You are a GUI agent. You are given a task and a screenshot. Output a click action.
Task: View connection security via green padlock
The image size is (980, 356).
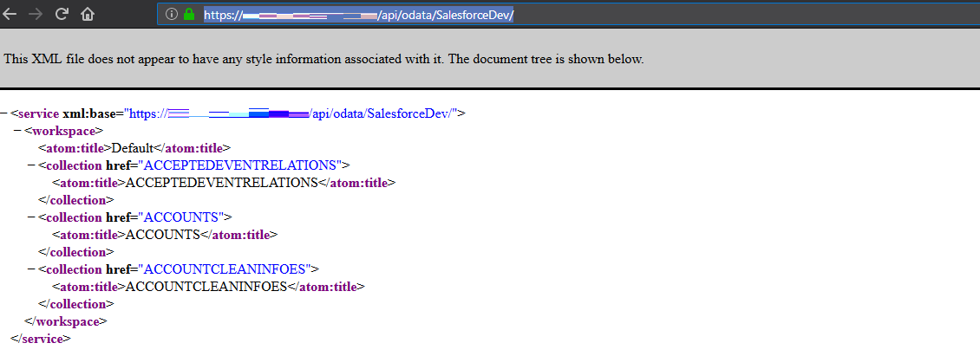tap(189, 14)
